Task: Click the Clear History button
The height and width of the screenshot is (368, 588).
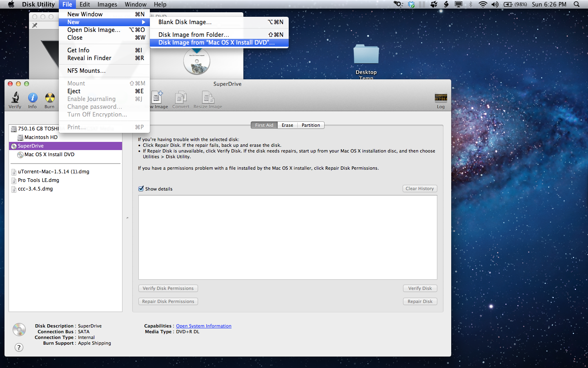Action: click(420, 188)
